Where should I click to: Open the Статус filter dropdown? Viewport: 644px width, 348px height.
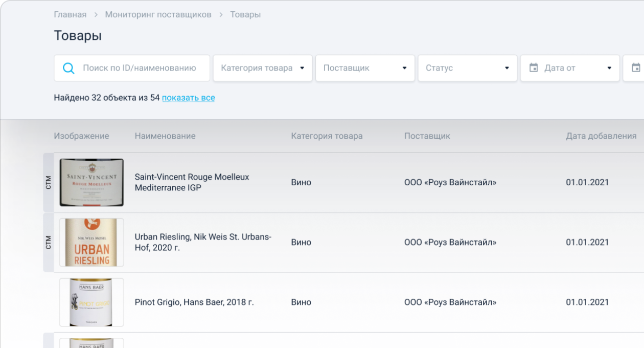click(x=467, y=68)
